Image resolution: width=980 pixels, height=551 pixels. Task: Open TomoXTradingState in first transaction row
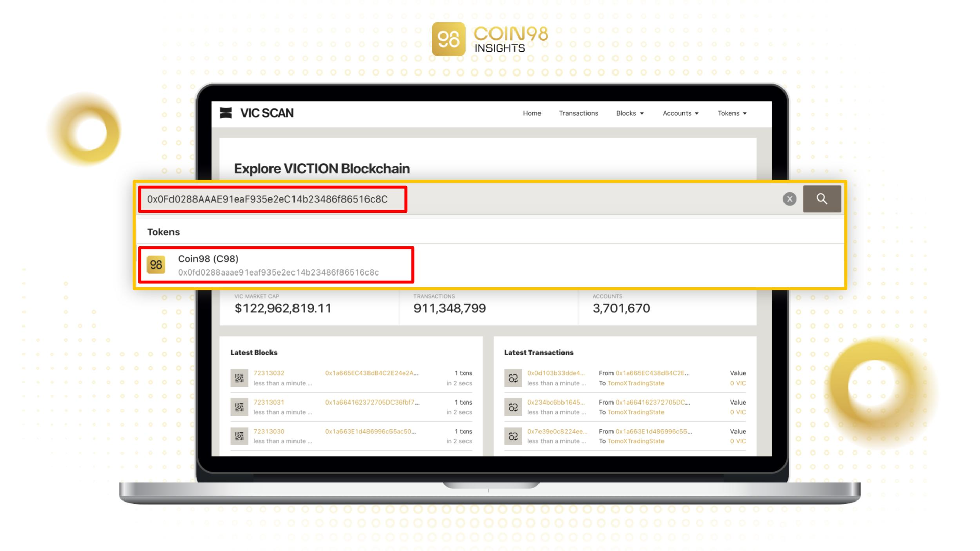pyautogui.click(x=636, y=383)
